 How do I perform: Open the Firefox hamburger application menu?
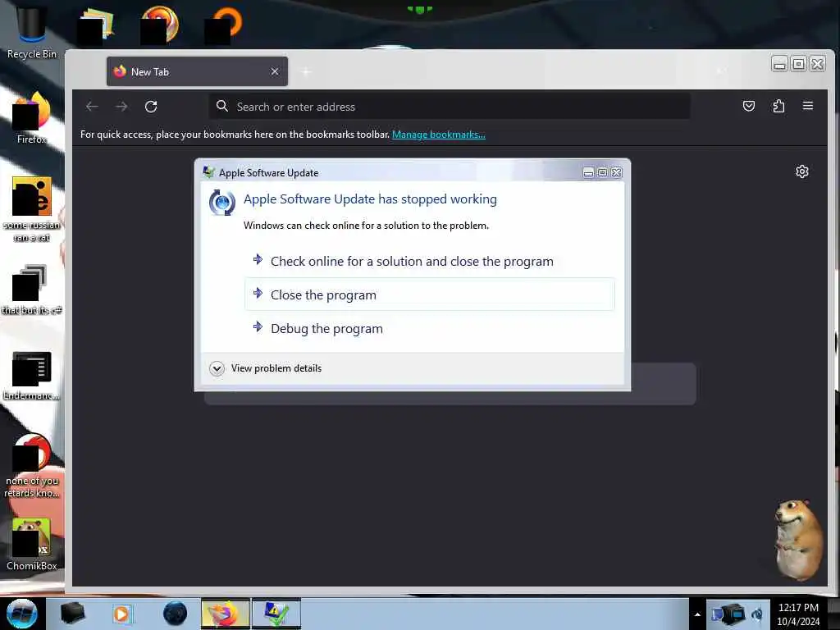[808, 106]
